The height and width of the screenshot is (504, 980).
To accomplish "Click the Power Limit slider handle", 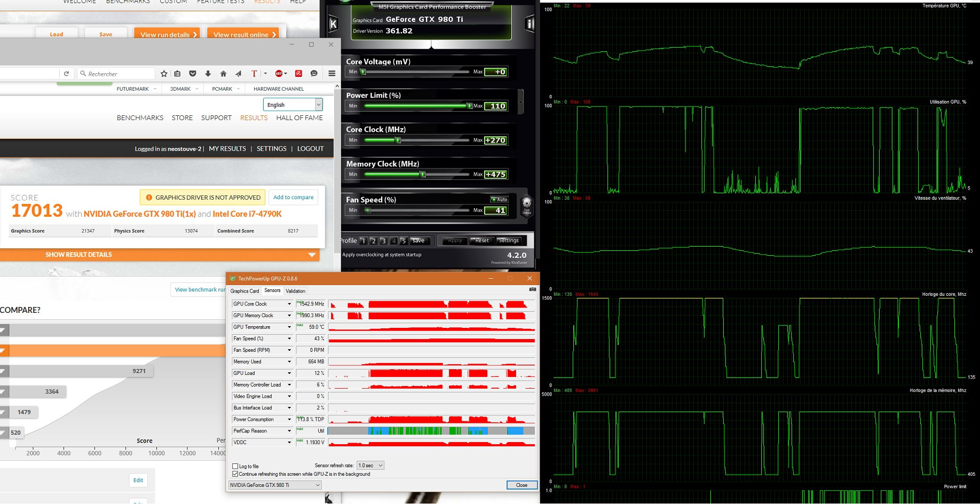I will coord(469,106).
